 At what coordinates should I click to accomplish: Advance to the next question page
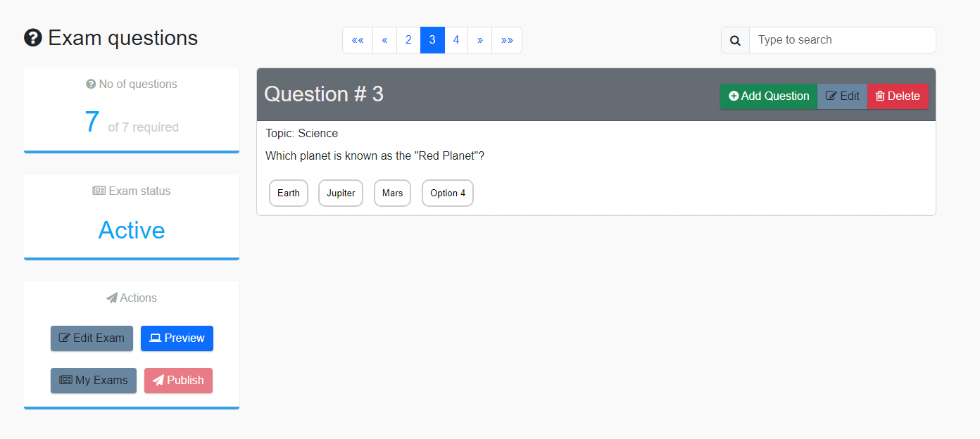pos(479,40)
